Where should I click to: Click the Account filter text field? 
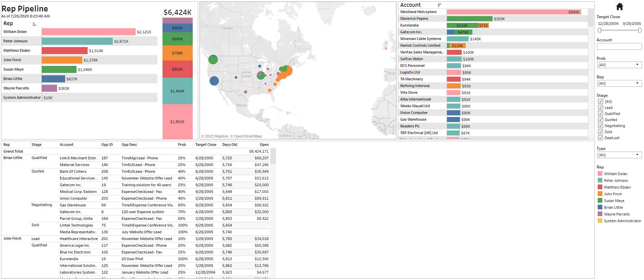tap(619, 46)
